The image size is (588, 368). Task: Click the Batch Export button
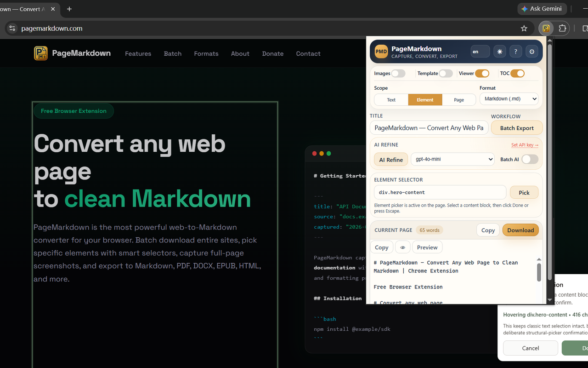coord(517,128)
